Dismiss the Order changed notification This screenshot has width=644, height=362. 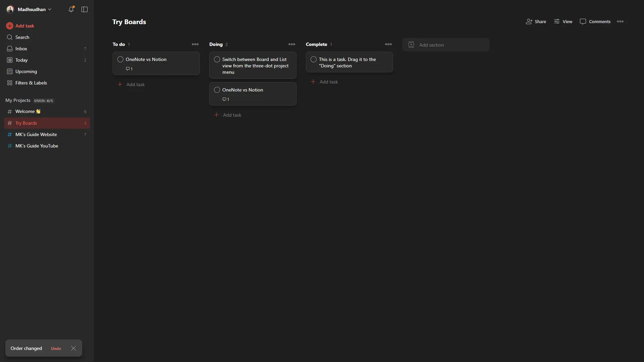pos(73,348)
